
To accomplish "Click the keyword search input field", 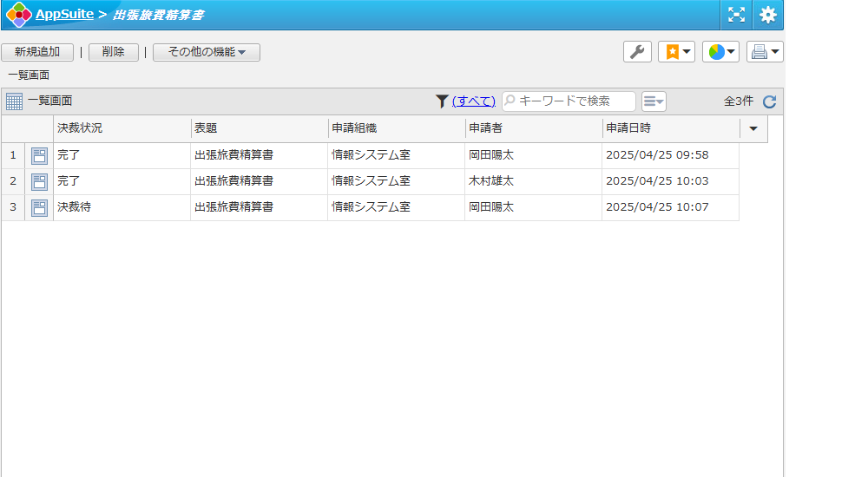I will click(573, 101).
